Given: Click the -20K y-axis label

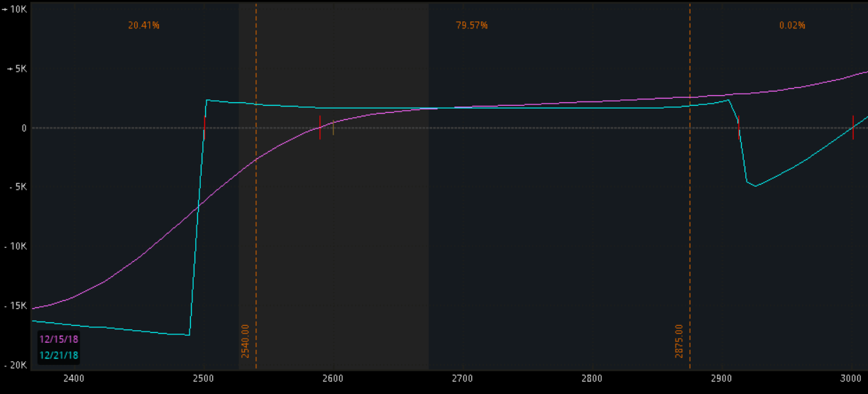Looking at the screenshot, I should coord(17,365).
